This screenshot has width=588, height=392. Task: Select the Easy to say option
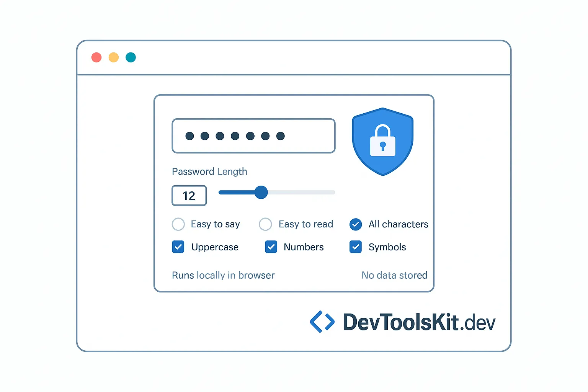click(x=178, y=224)
